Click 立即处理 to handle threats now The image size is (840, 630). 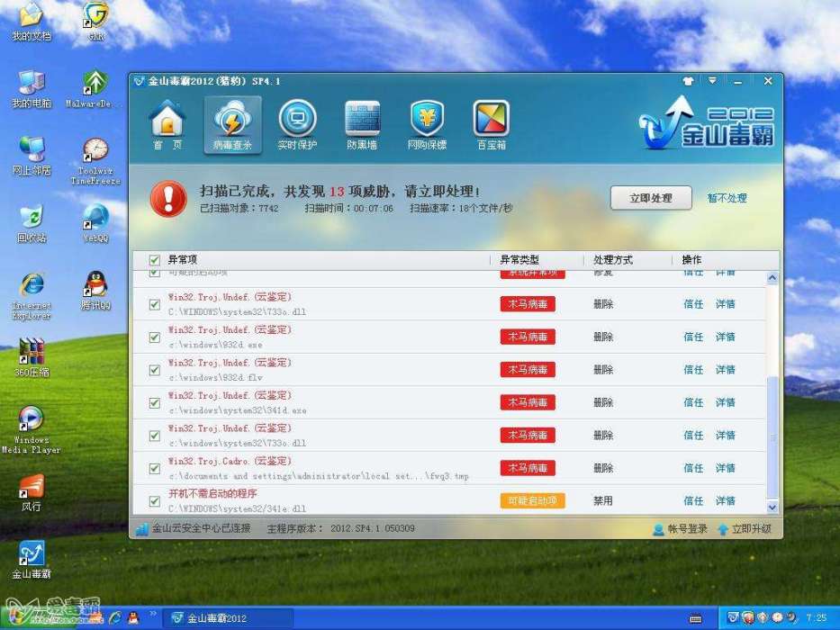pos(651,198)
